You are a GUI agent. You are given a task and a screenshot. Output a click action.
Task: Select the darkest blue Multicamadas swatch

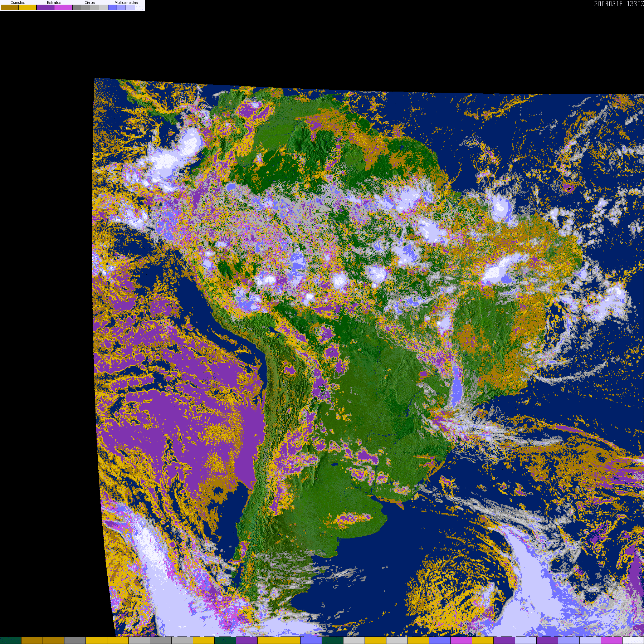click(x=112, y=7)
